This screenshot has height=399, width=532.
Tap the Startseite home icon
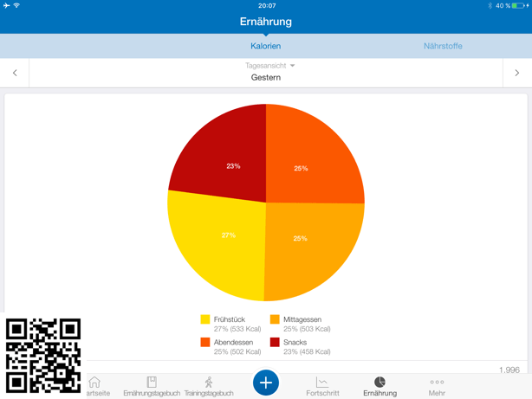pos(94,383)
